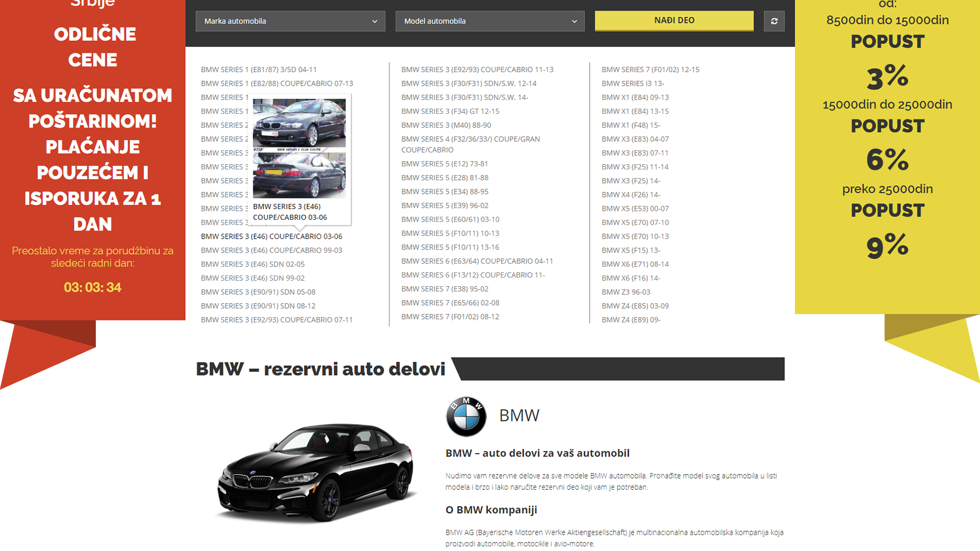Select BMW SERIES 3 (E46) COUPE/CABRIO 99-03
The width and height of the screenshot is (980, 551).
click(x=272, y=250)
